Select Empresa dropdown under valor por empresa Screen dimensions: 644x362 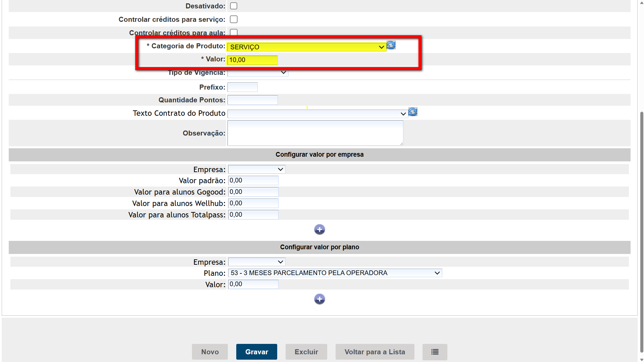pos(257,169)
